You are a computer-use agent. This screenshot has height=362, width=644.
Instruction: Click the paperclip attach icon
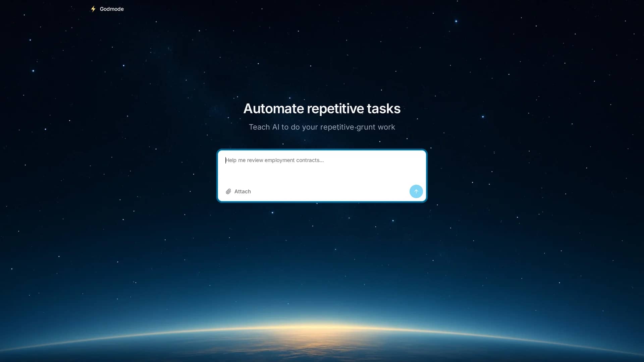(x=228, y=191)
